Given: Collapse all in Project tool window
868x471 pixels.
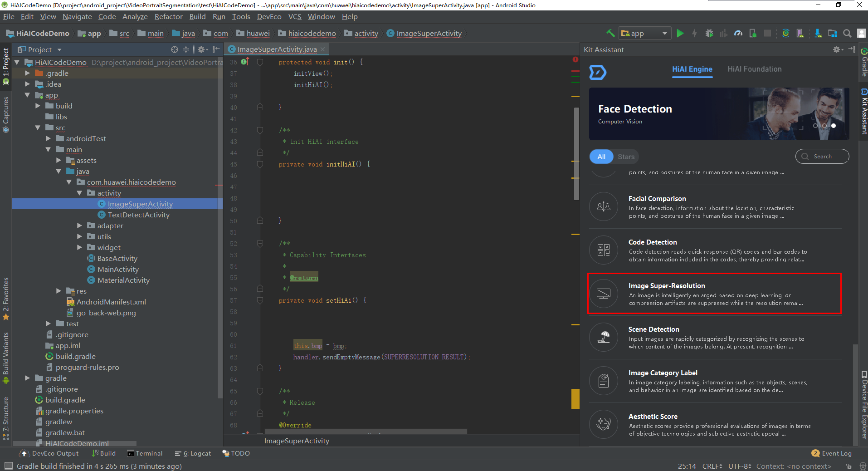Looking at the screenshot, I should point(186,49).
